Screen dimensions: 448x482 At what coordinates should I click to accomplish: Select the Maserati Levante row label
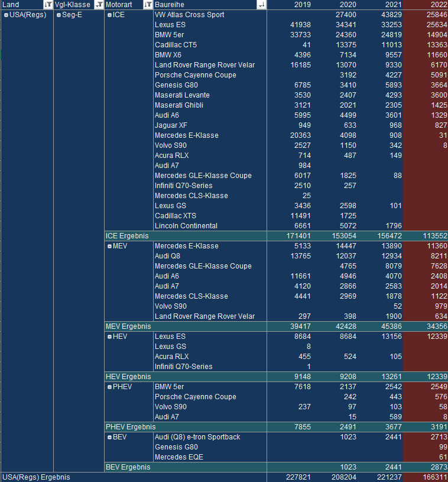(x=182, y=95)
